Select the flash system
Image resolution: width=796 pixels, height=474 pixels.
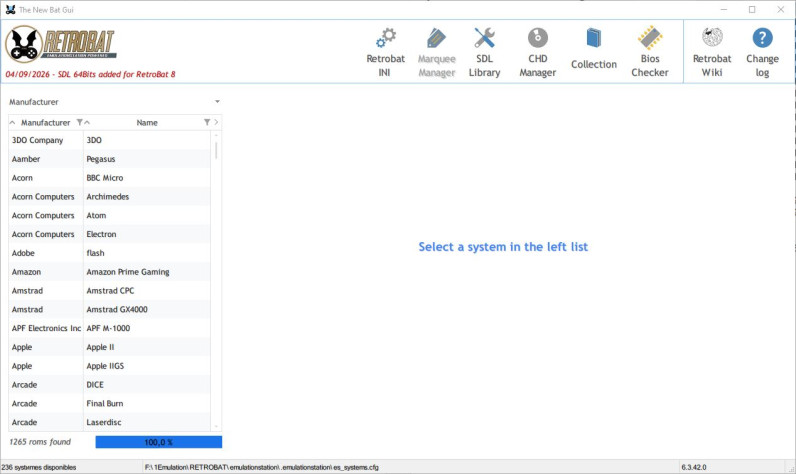pyautogui.click(x=147, y=253)
